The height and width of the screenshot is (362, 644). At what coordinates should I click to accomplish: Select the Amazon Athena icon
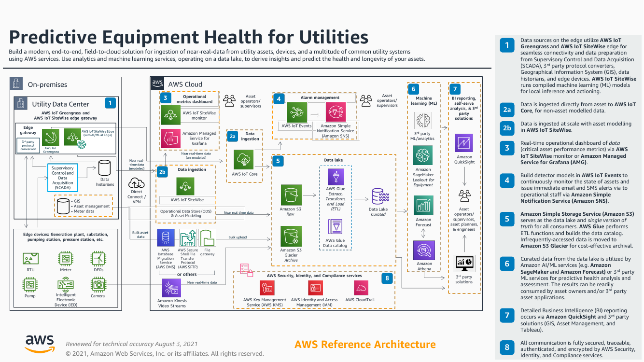coord(423,251)
